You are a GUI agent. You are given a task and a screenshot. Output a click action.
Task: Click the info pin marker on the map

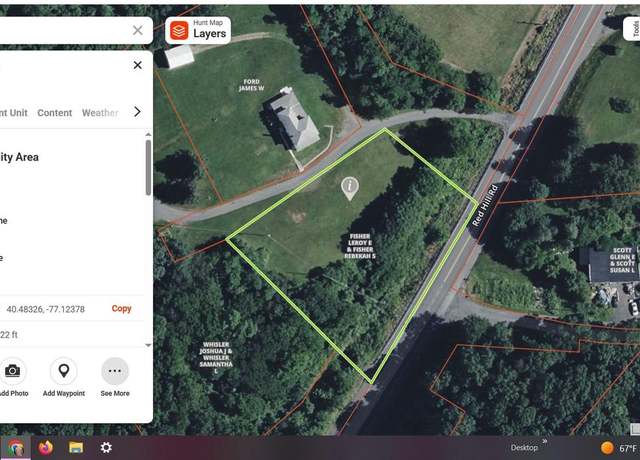(x=350, y=188)
